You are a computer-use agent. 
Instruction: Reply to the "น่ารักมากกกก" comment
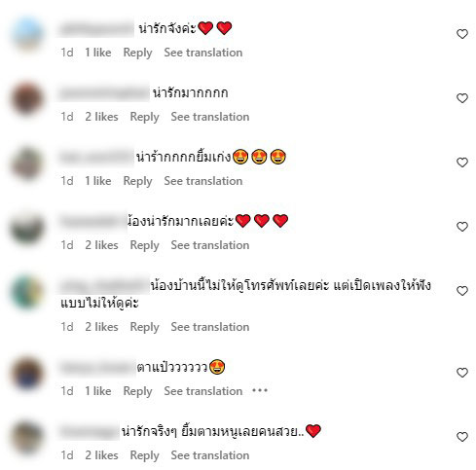point(144,117)
